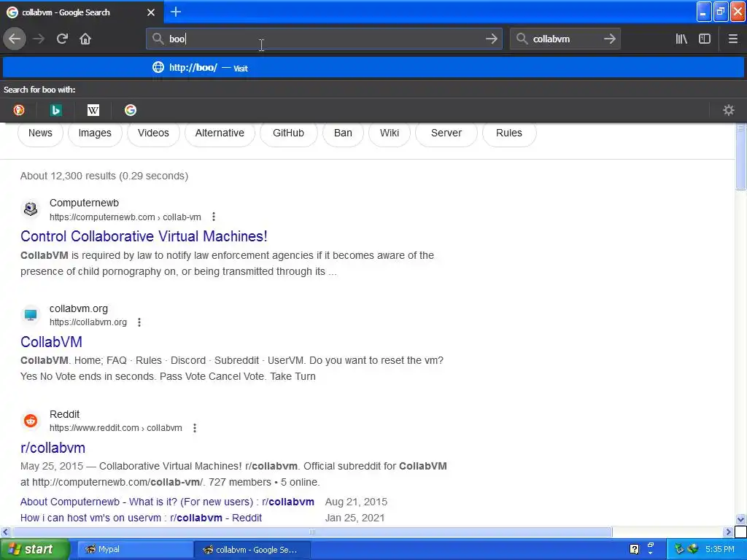747x560 pixels.
Task: Click the horizontal scrollbar right arrow
Action: (x=728, y=532)
